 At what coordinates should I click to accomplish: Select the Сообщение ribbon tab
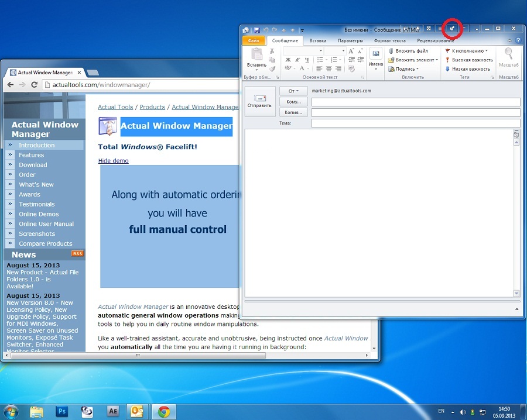click(x=285, y=40)
